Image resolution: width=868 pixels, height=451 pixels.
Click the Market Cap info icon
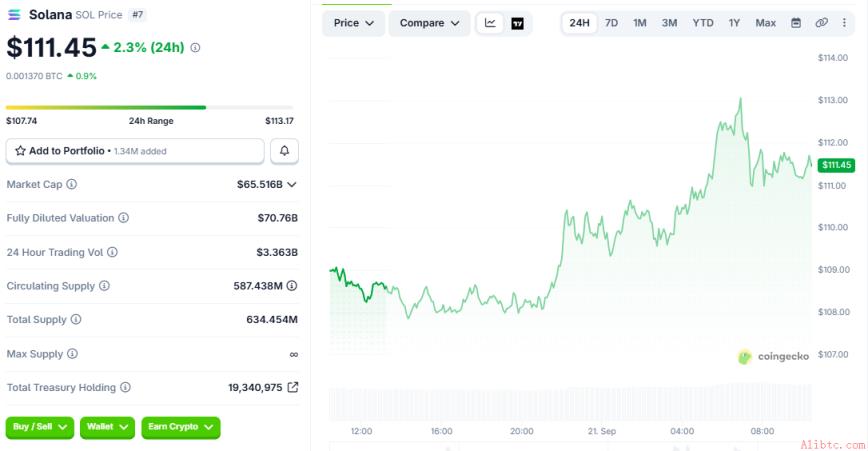(72, 184)
